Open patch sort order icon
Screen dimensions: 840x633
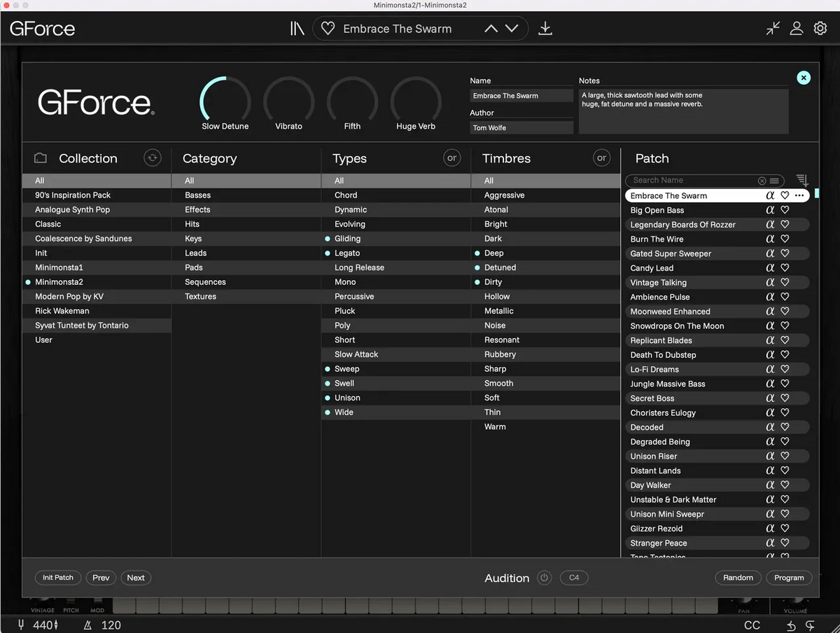[x=802, y=181]
